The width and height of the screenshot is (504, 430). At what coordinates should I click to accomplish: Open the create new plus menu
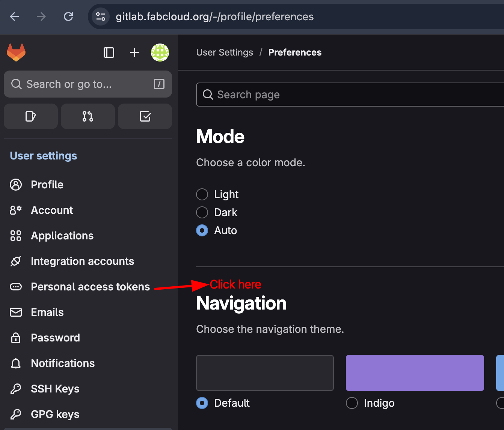click(x=134, y=53)
